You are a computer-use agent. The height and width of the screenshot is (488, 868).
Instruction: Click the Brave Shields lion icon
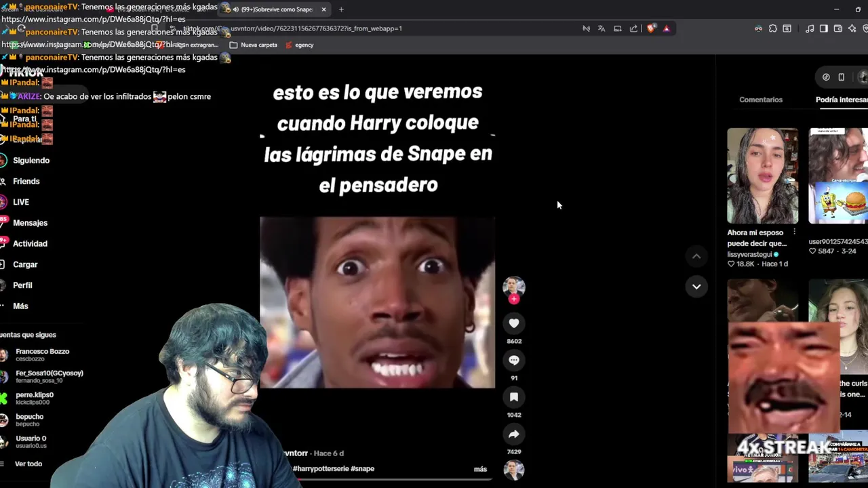(x=651, y=28)
